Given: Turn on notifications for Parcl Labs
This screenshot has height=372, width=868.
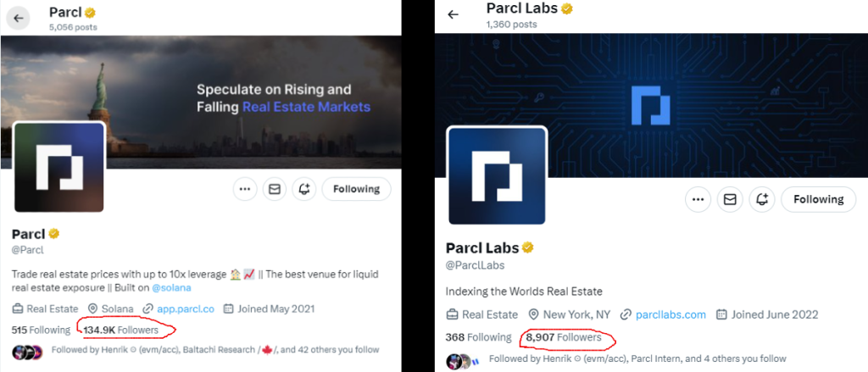Looking at the screenshot, I should (x=759, y=200).
